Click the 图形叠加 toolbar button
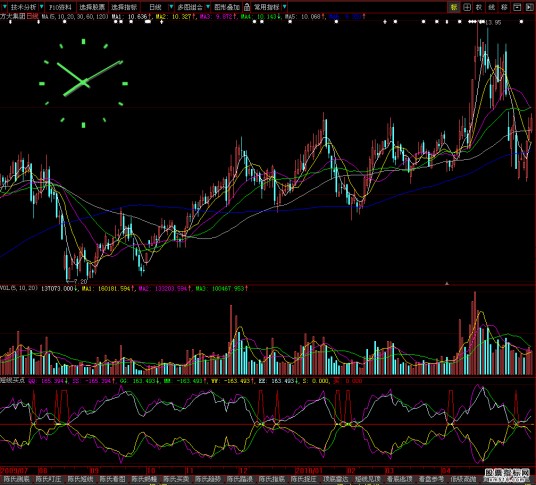 [x=227, y=7]
